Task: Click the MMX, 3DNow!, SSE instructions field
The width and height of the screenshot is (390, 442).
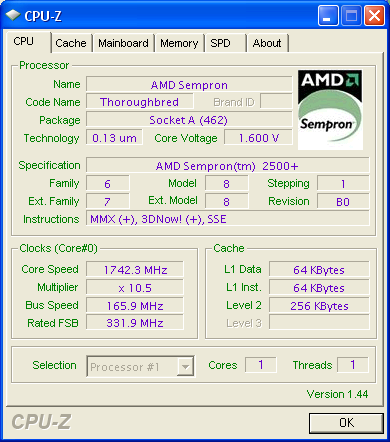Action: pyautogui.click(x=228, y=219)
